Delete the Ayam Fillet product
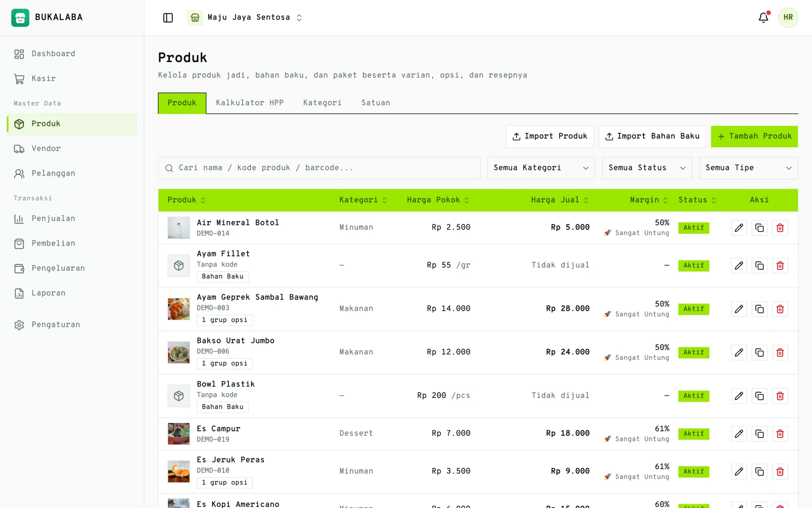The width and height of the screenshot is (812, 508). point(780,265)
